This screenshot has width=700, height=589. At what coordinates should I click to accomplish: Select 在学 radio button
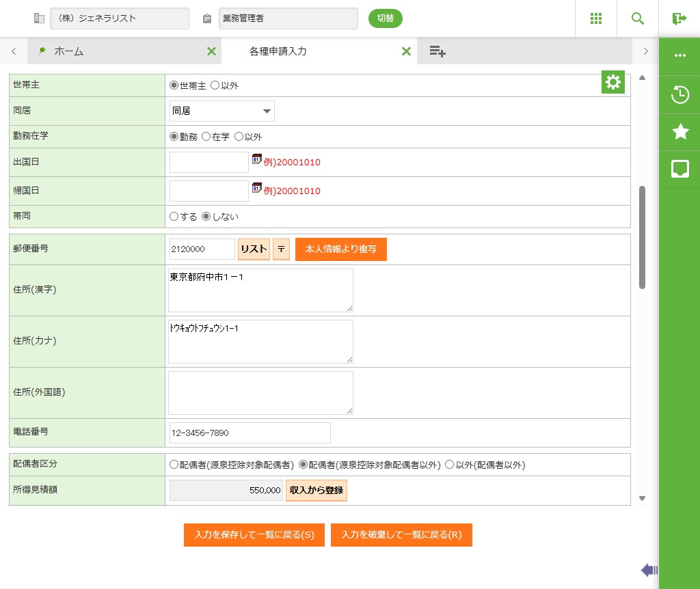click(206, 137)
